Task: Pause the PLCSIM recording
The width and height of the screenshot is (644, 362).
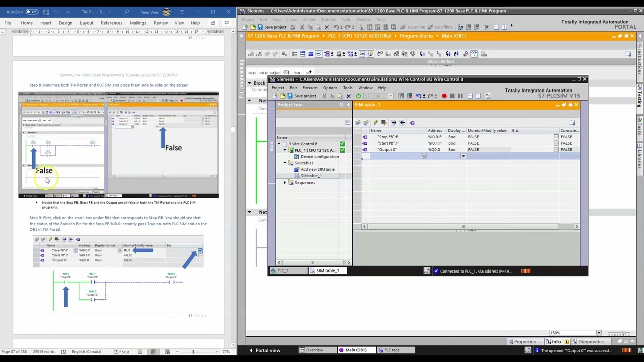Action: tap(460, 96)
